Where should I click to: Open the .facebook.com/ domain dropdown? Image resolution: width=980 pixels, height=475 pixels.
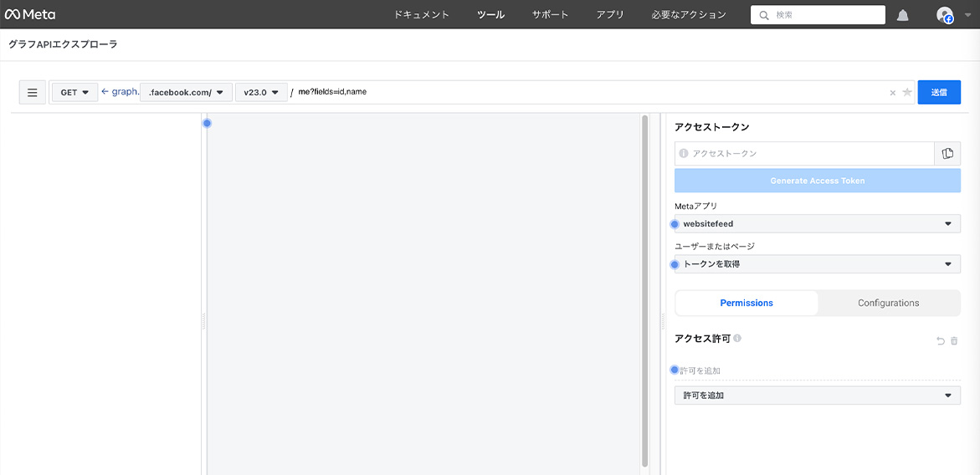186,93
